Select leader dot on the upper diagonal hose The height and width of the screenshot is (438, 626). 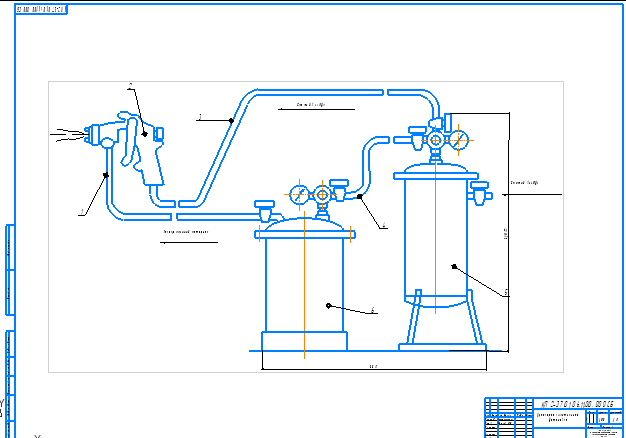click(231, 121)
